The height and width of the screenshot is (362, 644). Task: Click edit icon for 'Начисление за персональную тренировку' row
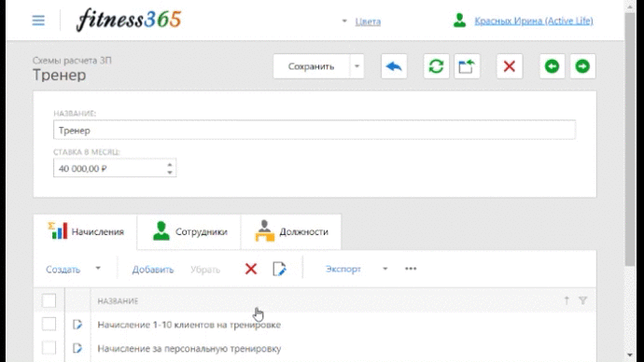coord(77,348)
